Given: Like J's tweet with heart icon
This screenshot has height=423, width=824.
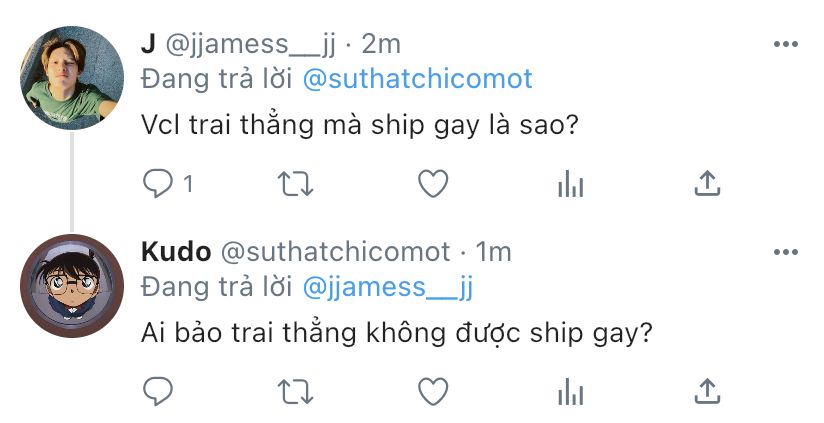Looking at the screenshot, I should coord(433,184).
